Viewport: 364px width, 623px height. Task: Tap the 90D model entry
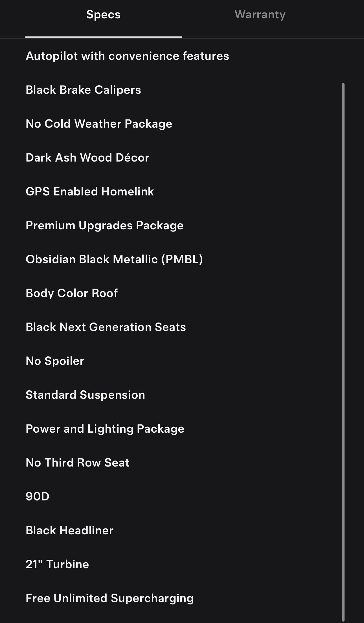pyautogui.click(x=38, y=496)
